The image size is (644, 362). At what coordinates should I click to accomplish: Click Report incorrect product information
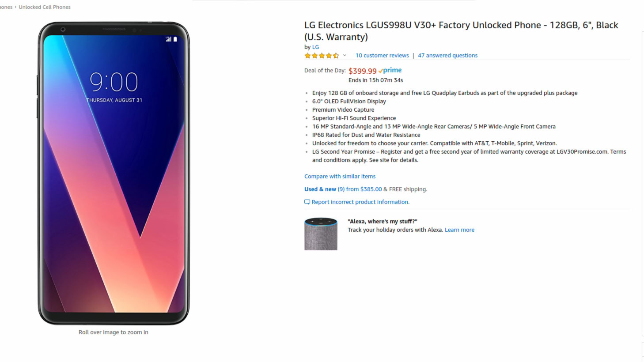pyautogui.click(x=360, y=202)
